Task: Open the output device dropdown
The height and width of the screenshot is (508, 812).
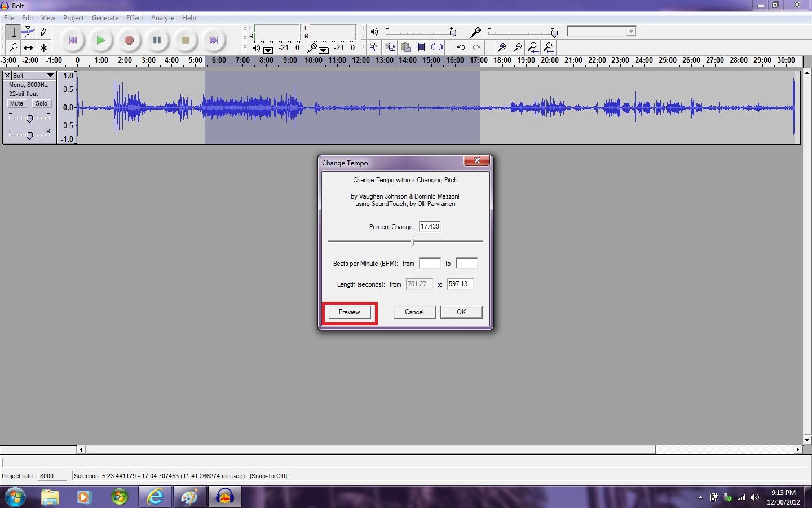Action: click(632, 31)
